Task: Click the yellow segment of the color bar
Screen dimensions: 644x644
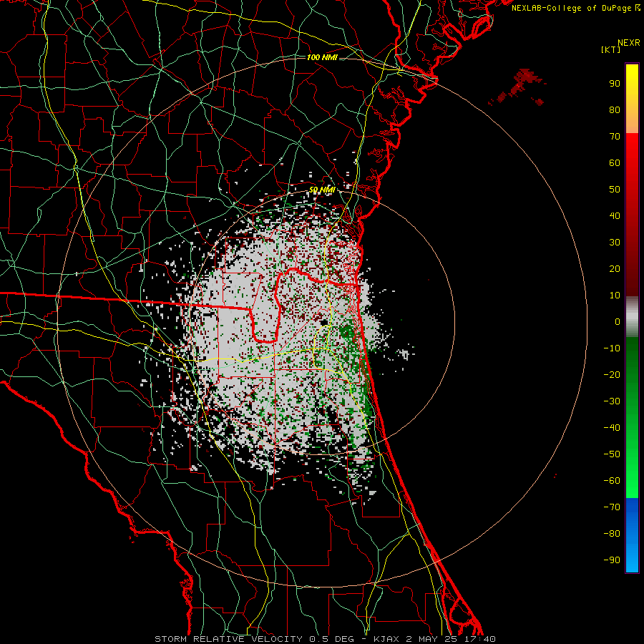Action: coord(632,98)
